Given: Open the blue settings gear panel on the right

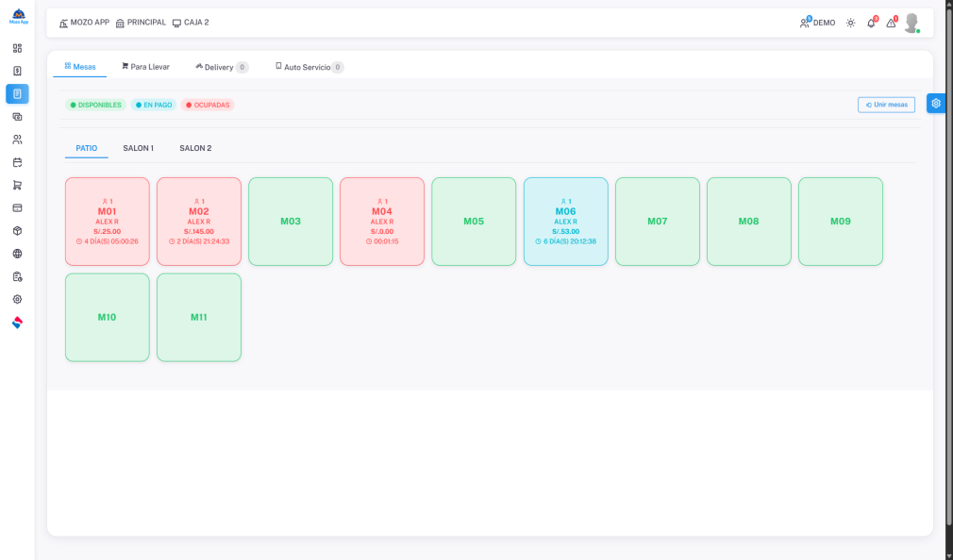Looking at the screenshot, I should coord(935,103).
